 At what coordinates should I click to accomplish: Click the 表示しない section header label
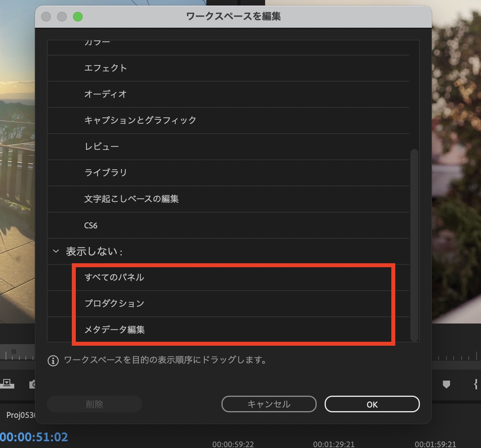pos(94,251)
